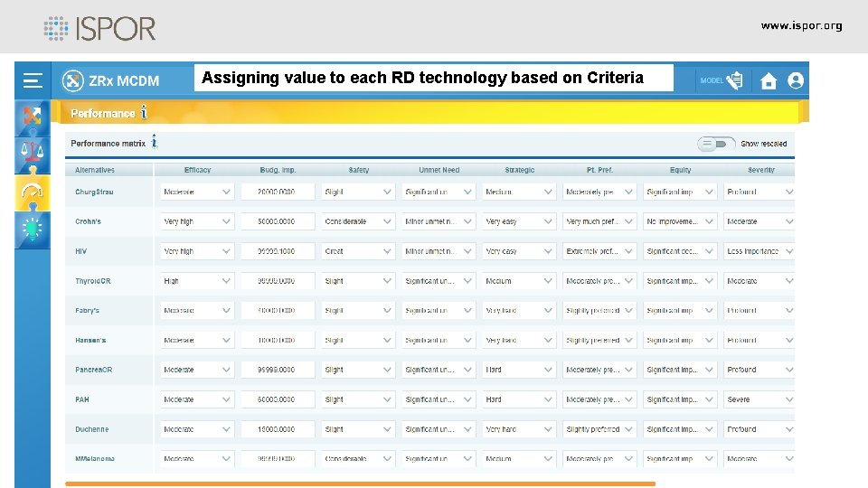This screenshot has width=868, height=488.
Task: Click the Efficacy column header
Action: tap(197, 170)
